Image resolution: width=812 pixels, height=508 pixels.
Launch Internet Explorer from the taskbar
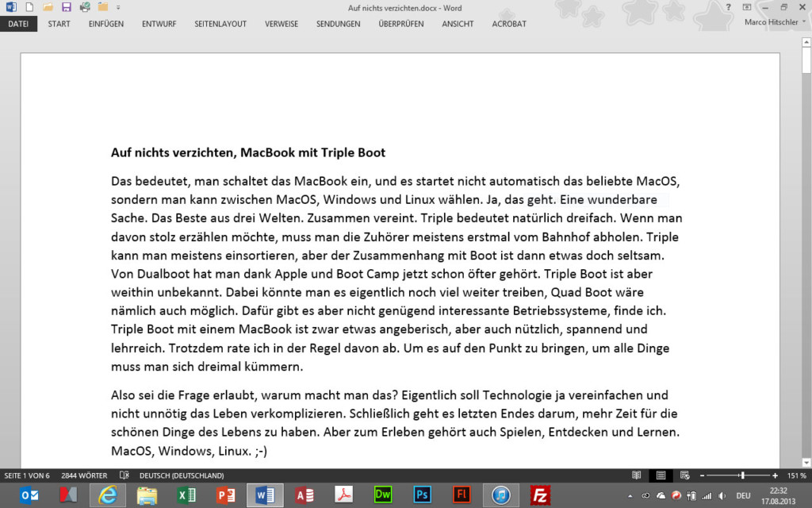[108, 495]
